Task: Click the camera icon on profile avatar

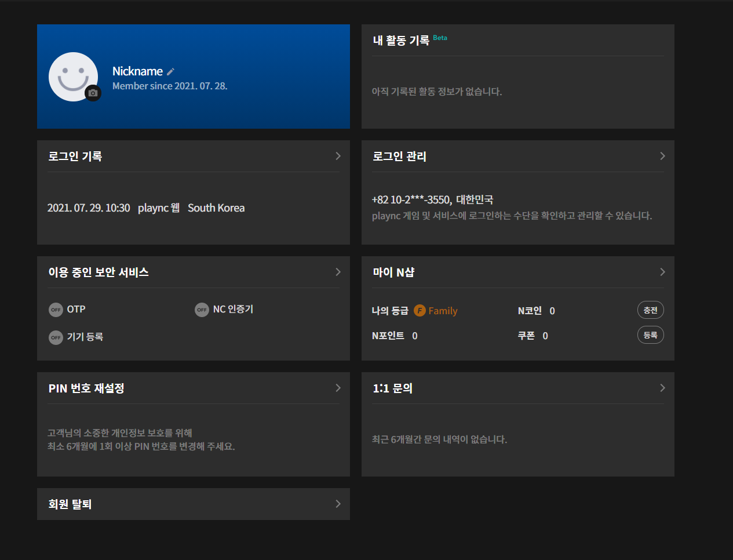Action: click(x=93, y=93)
